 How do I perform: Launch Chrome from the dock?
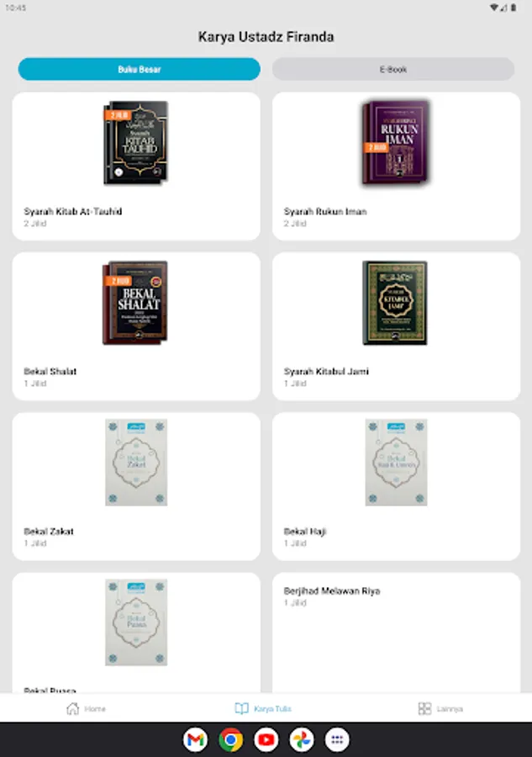pos(230,739)
